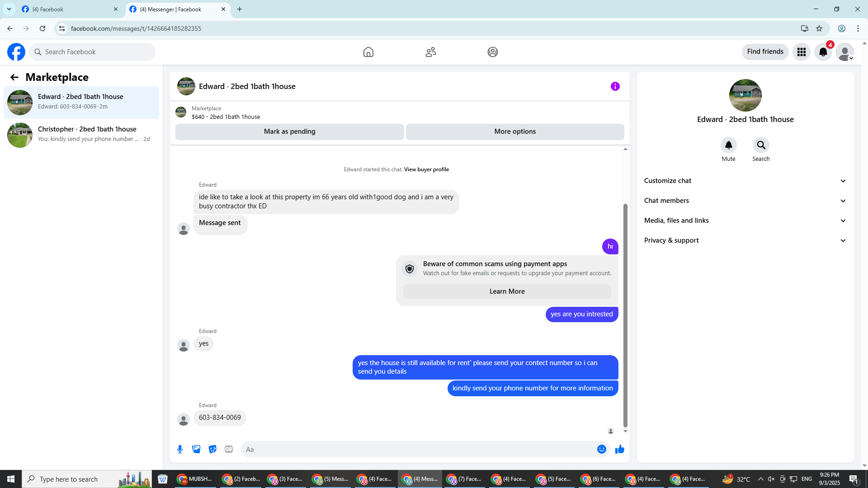Mute this Edward conversation
The image size is (868, 488).
729,145
